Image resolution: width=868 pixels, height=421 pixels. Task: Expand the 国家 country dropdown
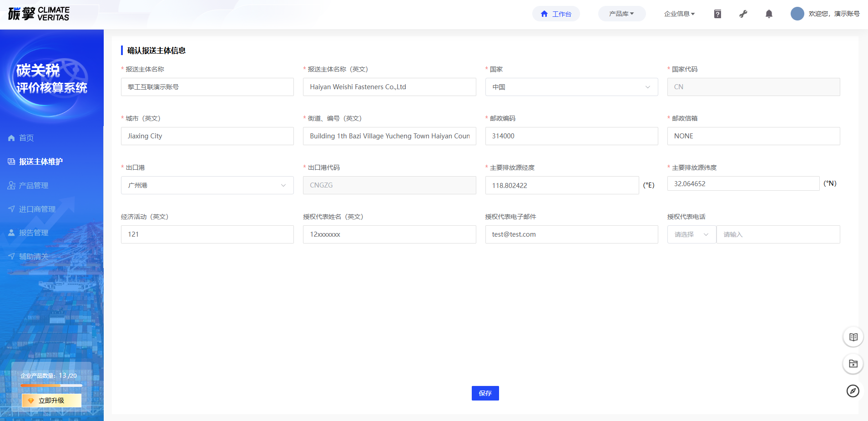click(x=571, y=87)
